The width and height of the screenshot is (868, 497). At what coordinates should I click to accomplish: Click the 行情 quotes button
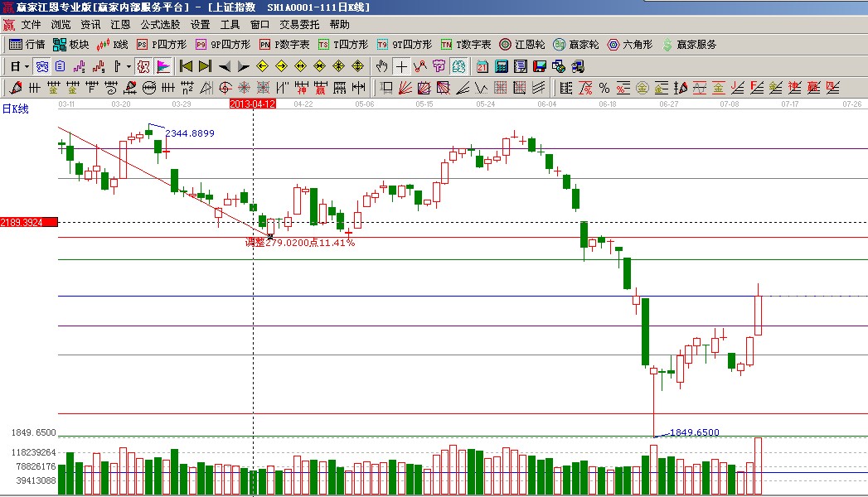[x=27, y=45]
